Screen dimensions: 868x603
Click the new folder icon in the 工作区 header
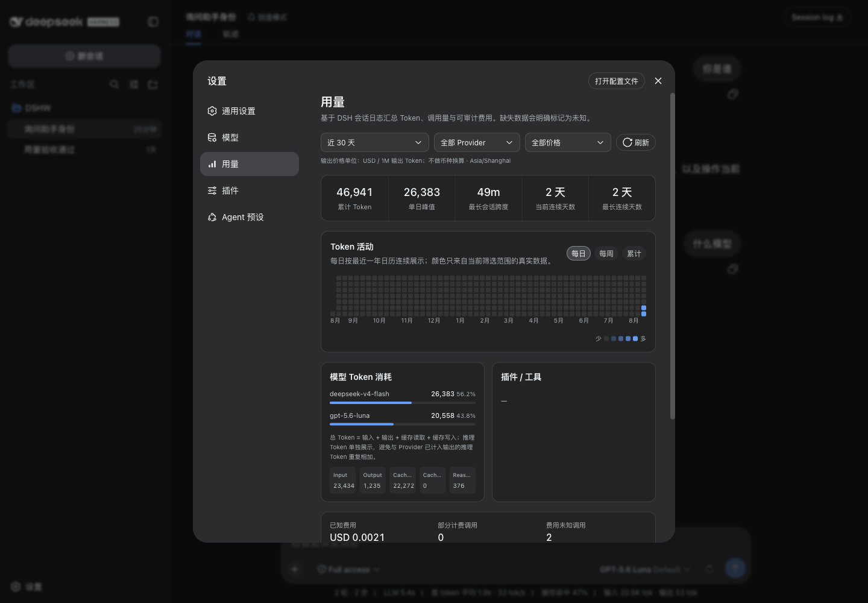click(x=153, y=84)
